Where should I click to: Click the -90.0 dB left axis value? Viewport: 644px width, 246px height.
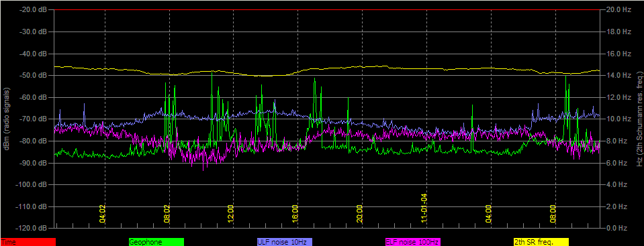pyautogui.click(x=33, y=162)
